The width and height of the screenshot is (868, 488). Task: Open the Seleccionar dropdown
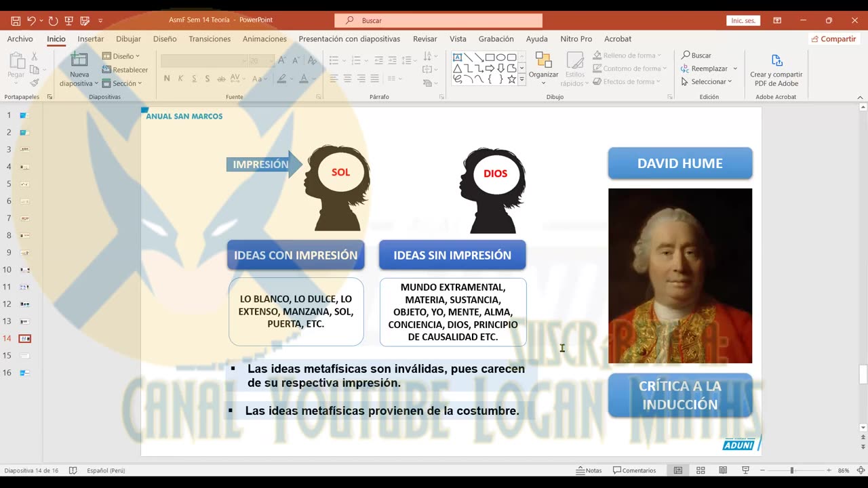click(x=707, y=81)
